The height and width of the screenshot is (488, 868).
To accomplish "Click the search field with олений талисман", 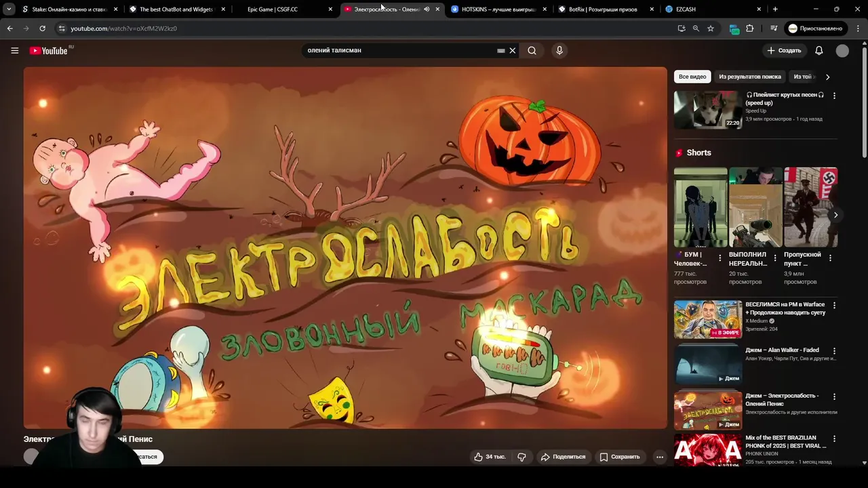I will point(400,50).
